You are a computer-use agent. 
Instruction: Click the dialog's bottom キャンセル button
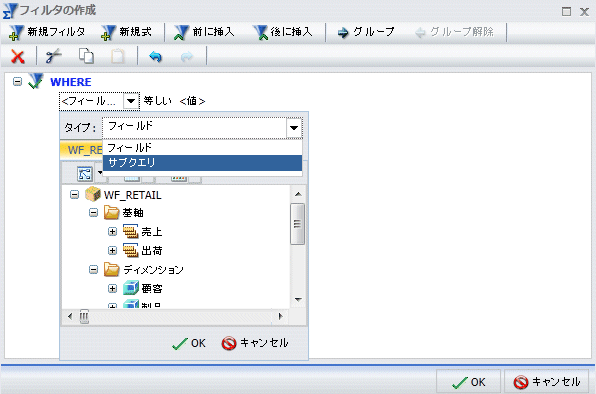point(547,382)
